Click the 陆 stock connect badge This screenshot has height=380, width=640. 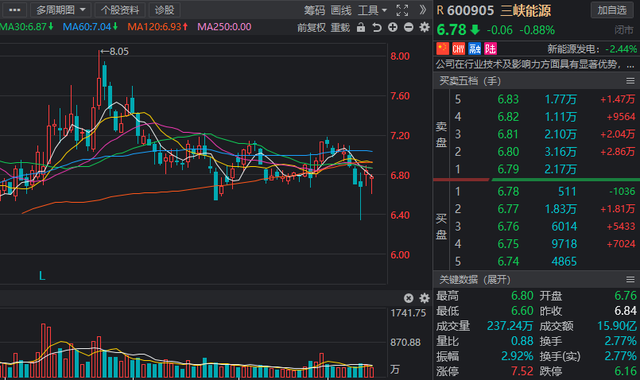490,49
